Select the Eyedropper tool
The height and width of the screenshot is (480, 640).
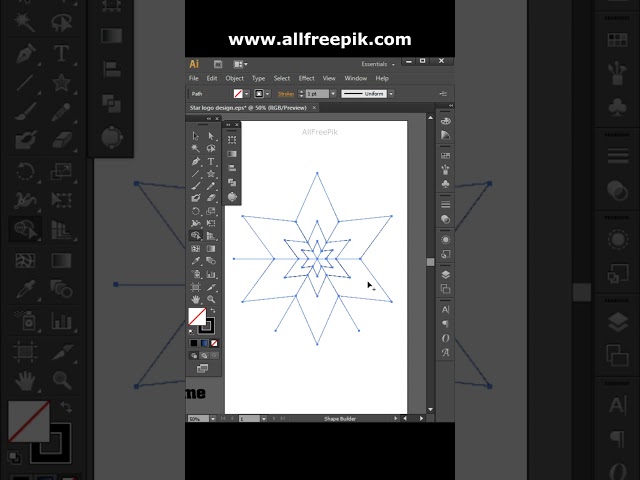point(196,261)
